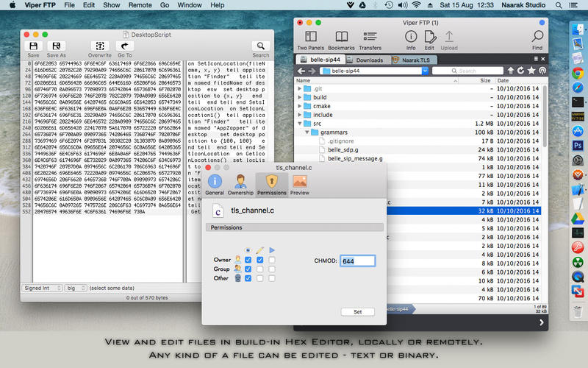Open the Go To tool in hex editor
Image resolution: width=588 pixels, height=368 pixels.
[124, 46]
